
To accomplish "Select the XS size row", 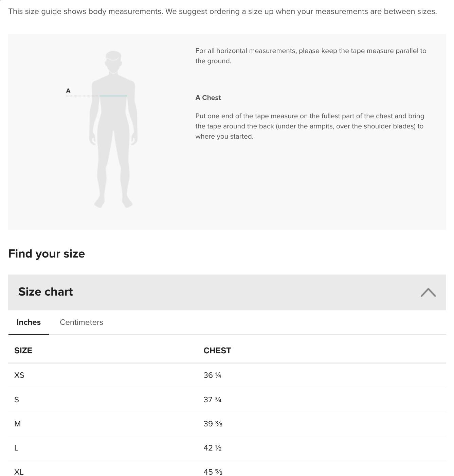I will [x=227, y=375].
